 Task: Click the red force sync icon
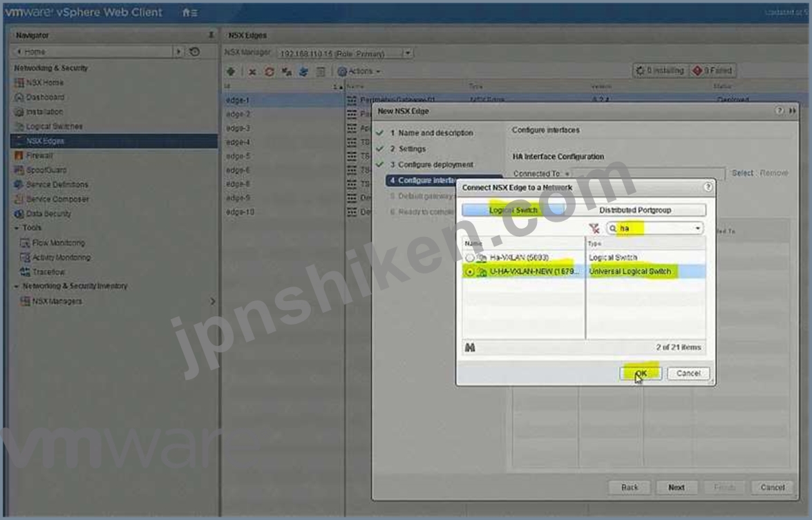click(x=270, y=71)
